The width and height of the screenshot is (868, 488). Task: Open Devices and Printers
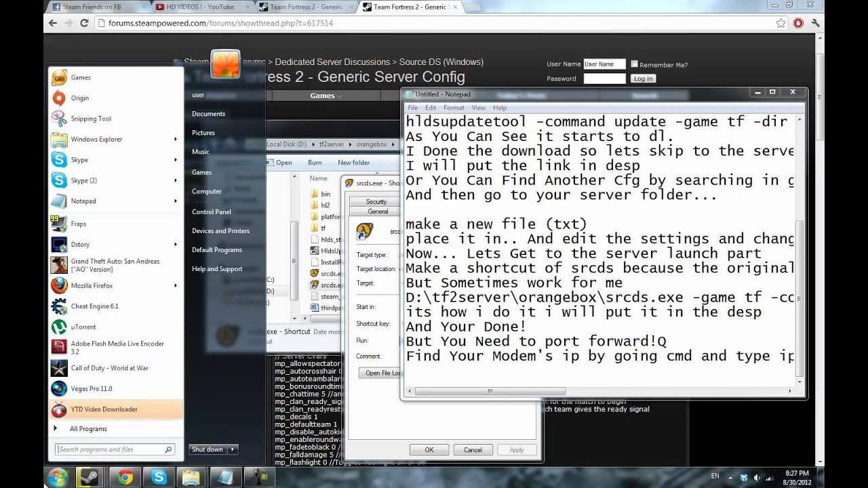[x=220, y=230]
